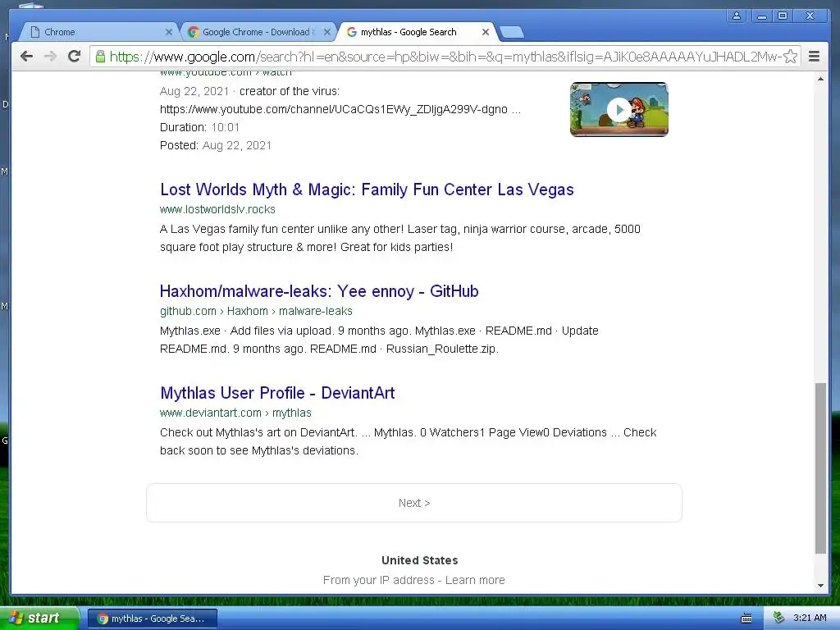Click the scrollbar up arrow

[x=820, y=80]
